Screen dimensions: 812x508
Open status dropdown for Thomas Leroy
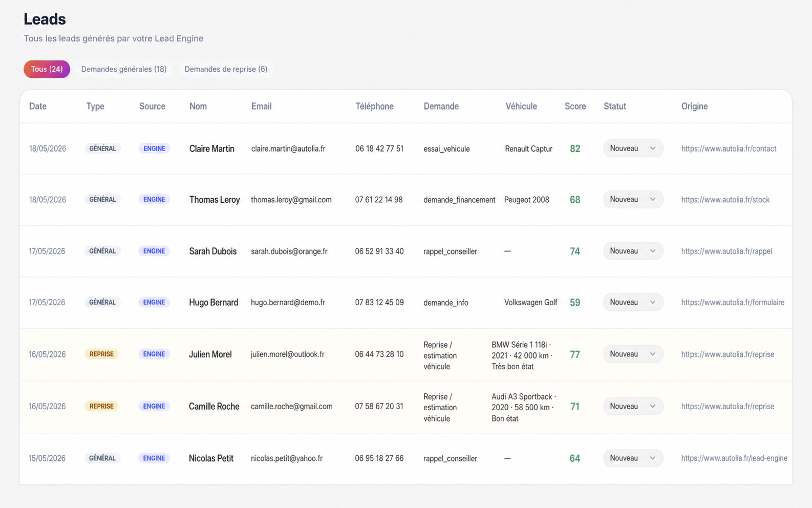633,199
